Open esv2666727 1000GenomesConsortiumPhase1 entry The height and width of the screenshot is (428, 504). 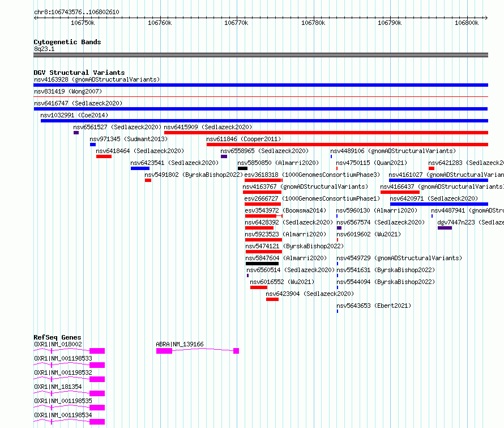pos(312,198)
